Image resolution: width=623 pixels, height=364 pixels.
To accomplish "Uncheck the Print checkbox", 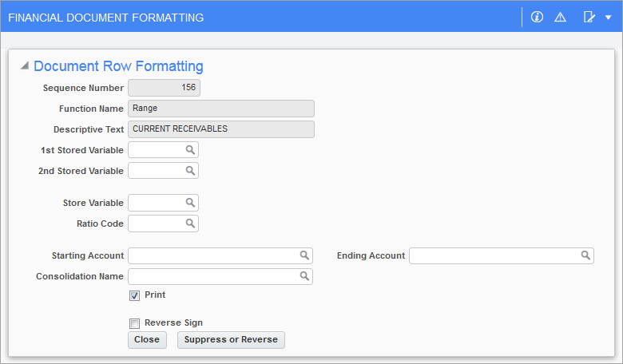I will point(135,295).
